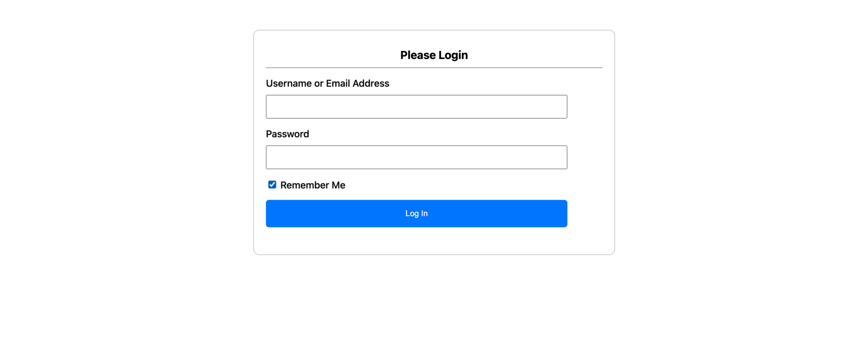This screenshot has width=868, height=342.
Task: Click inside the empty Password input
Action: 416,157
